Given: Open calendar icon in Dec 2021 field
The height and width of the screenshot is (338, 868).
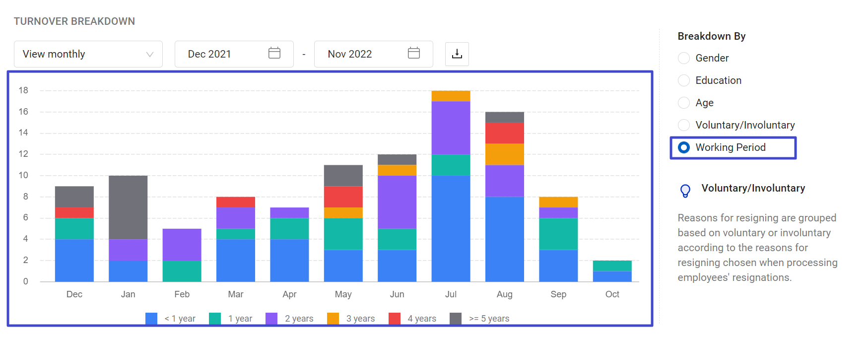Looking at the screenshot, I should point(274,53).
